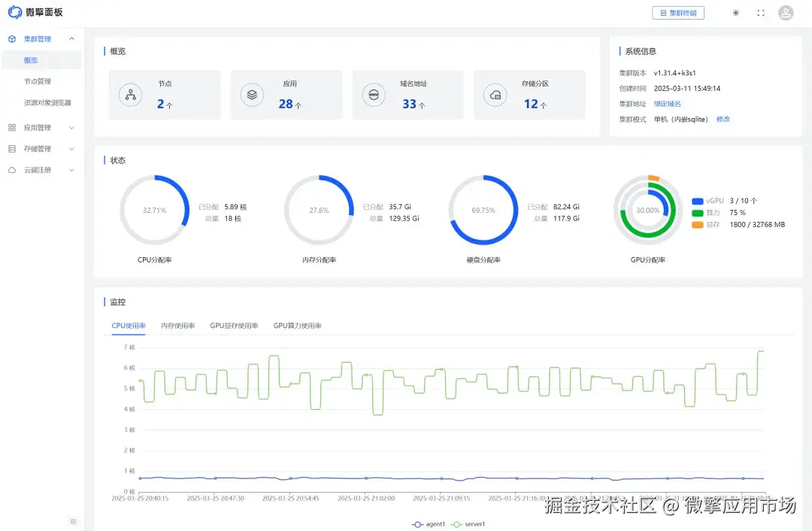The width and height of the screenshot is (812, 531).
Task: Click the 129.35 Gi total memory value
Action: click(x=404, y=219)
